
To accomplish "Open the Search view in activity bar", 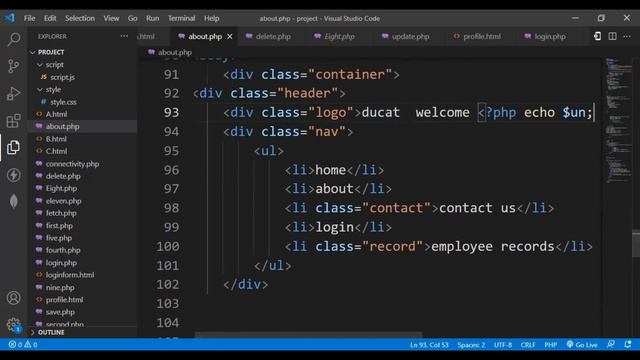I will (13, 39).
